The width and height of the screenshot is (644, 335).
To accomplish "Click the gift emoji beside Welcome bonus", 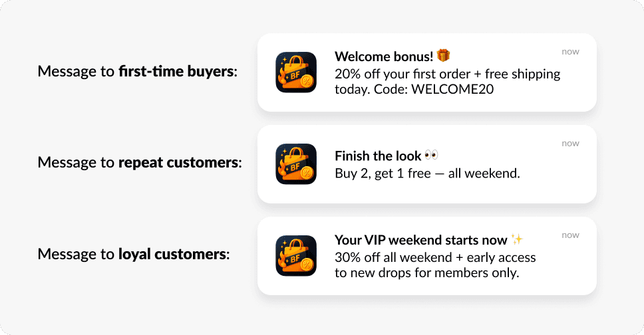I will tap(444, 56).
